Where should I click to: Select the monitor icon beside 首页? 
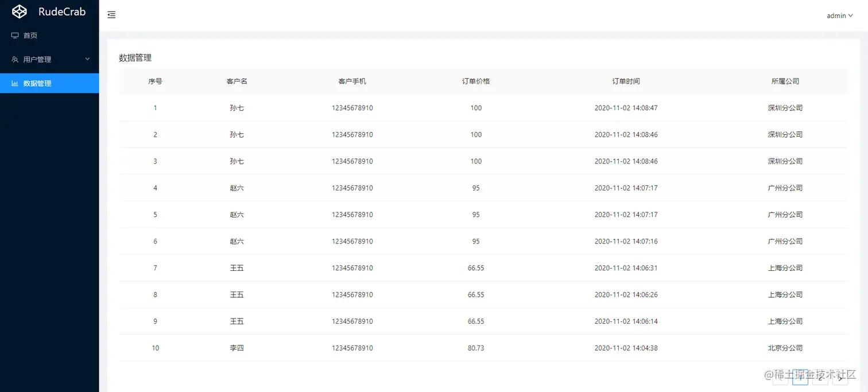[x=15, y=35]
